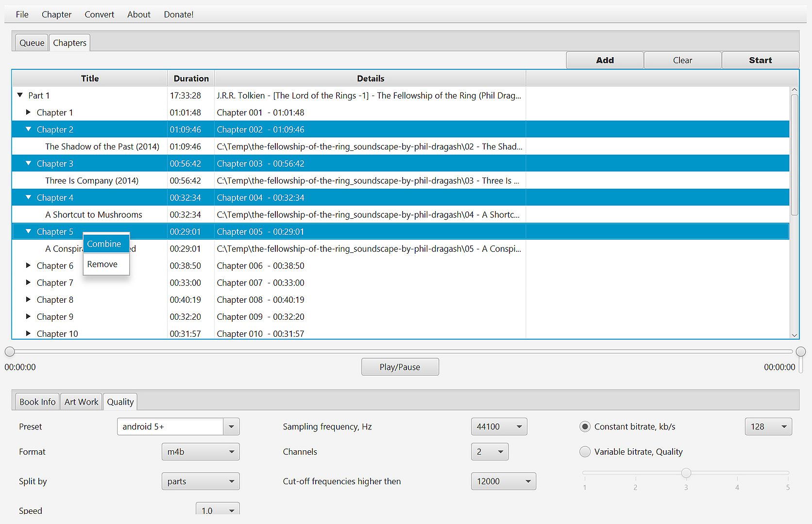
Task: Click the chapter list scroll down arrow
Action: tap(794, 335)
